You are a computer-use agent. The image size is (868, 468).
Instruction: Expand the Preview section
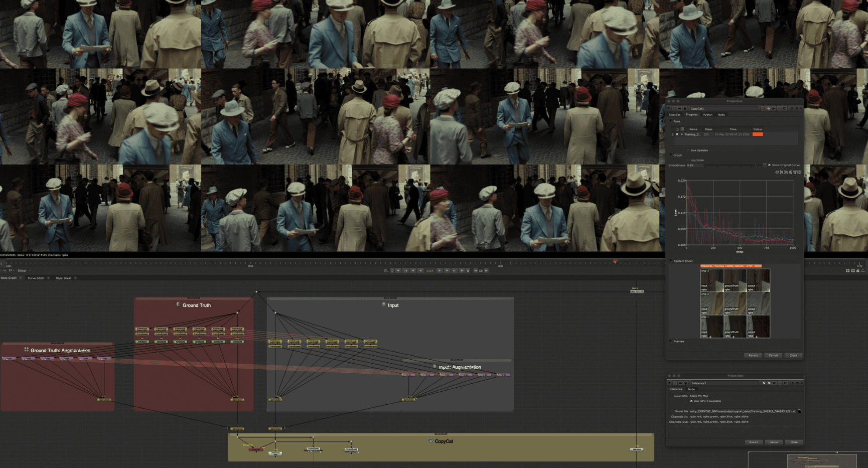point(671,341)
